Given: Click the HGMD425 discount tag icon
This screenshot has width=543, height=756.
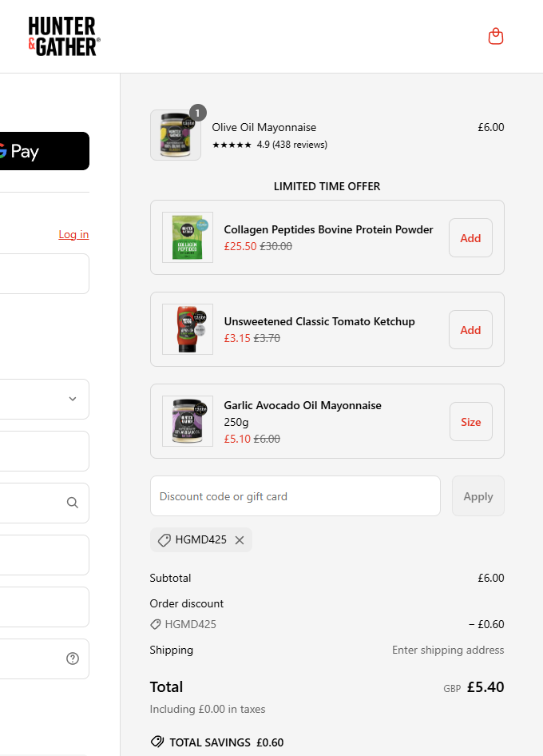Looking at the screenshot, I should pos(164,540).
